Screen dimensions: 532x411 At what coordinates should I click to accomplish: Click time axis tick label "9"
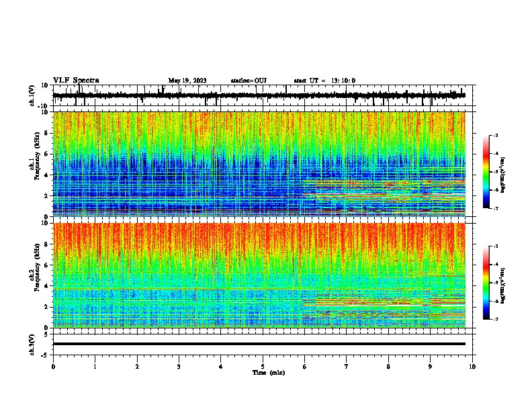430,367
